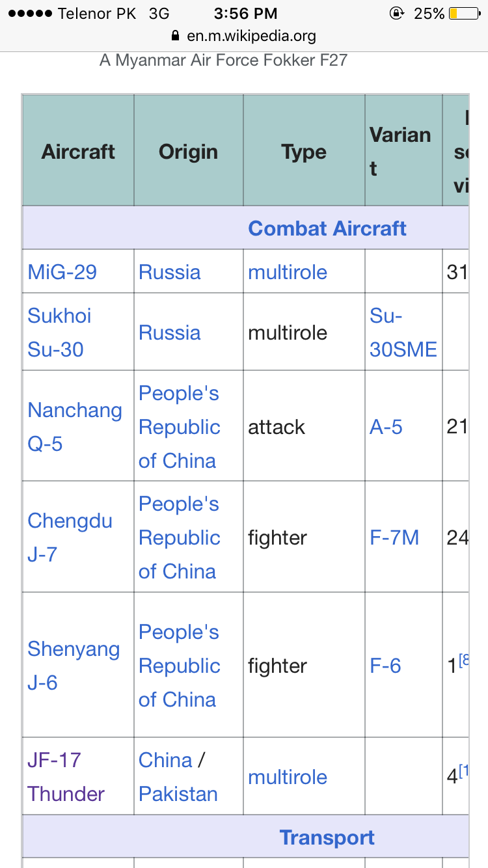Open the A-5 variant link
This screenshot has width=488, height=868.
tap(386, 427)
